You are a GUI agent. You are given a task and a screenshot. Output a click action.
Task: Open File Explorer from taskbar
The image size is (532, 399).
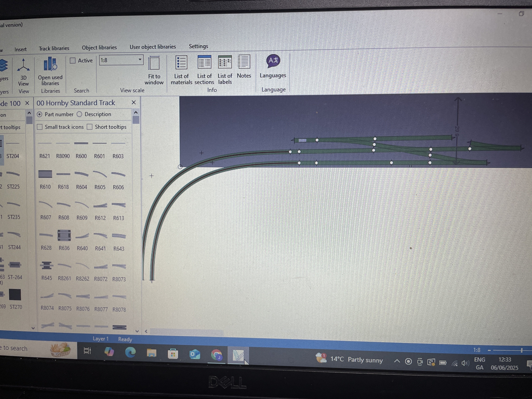151,353
